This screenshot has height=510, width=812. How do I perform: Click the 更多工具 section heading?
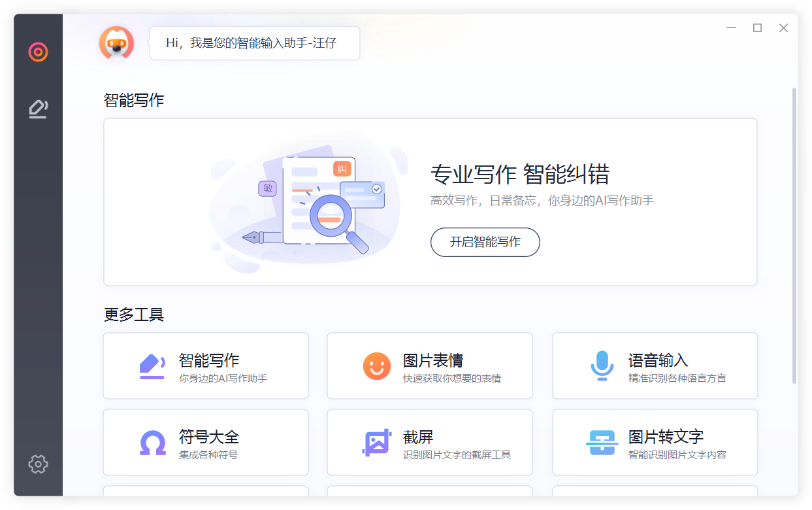tap(134, 314)
